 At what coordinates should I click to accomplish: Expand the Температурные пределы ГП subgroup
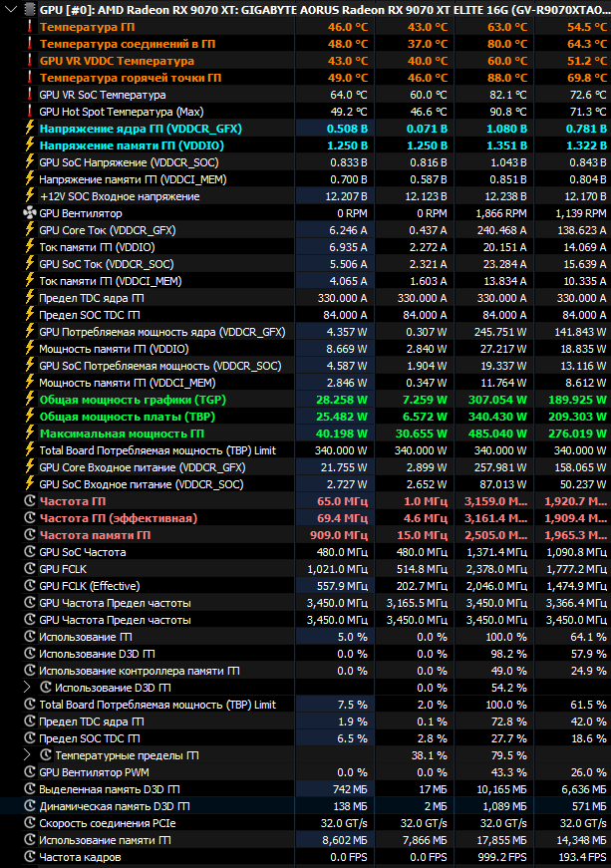pos(27,755)
